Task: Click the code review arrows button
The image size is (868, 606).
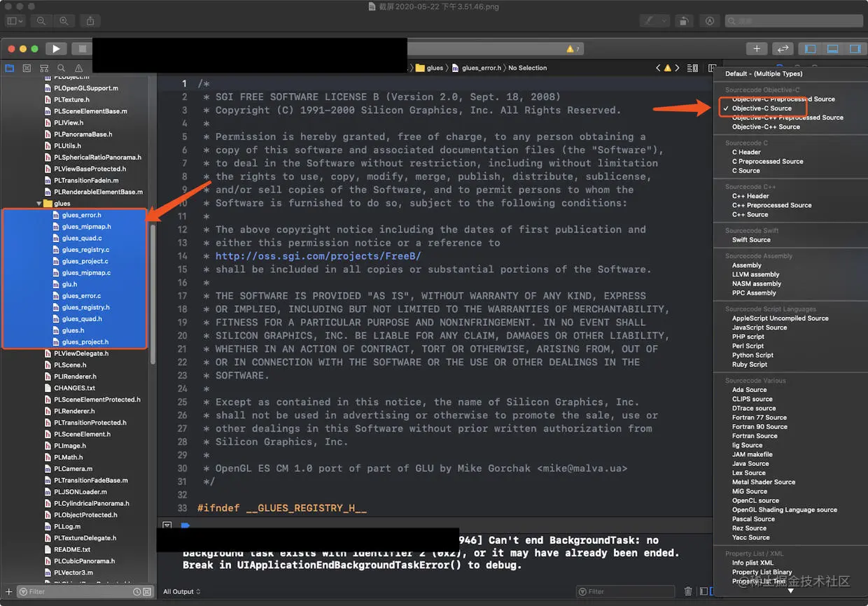Action: (783, 49)
